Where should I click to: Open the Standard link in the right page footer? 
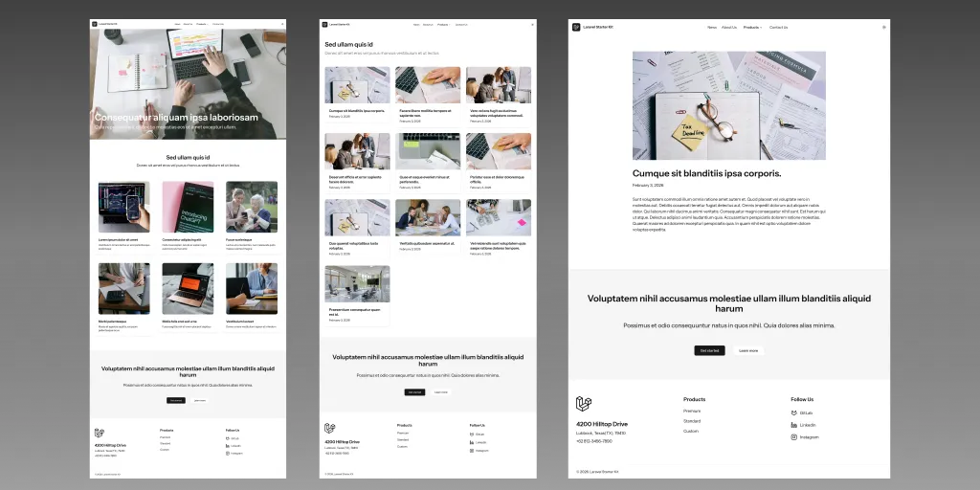tap(692, 421)
